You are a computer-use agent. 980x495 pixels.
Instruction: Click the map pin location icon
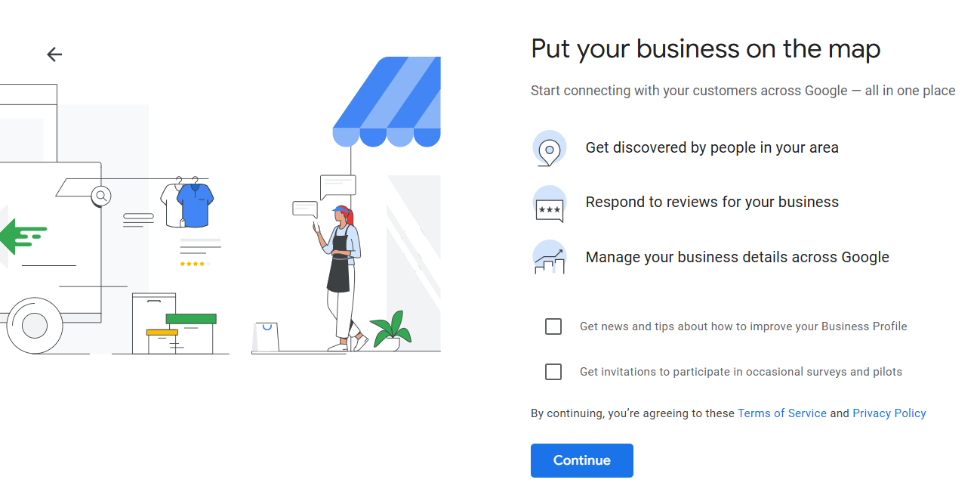point(549,149)
